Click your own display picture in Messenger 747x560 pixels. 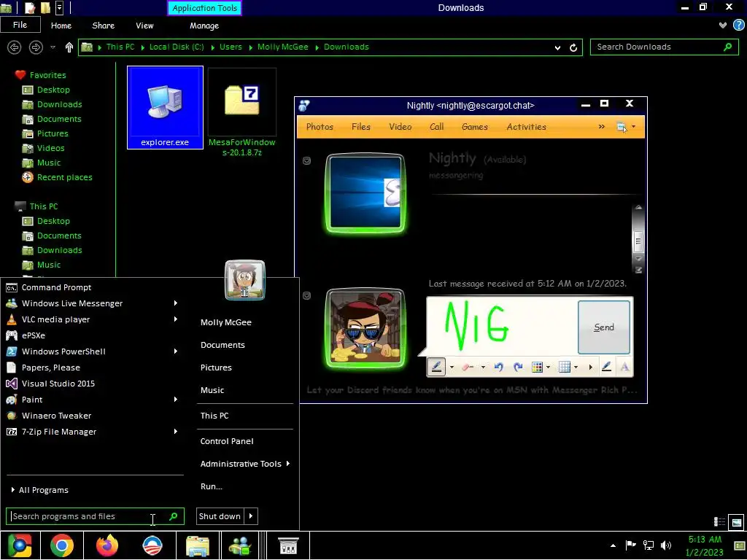point(365,328)
